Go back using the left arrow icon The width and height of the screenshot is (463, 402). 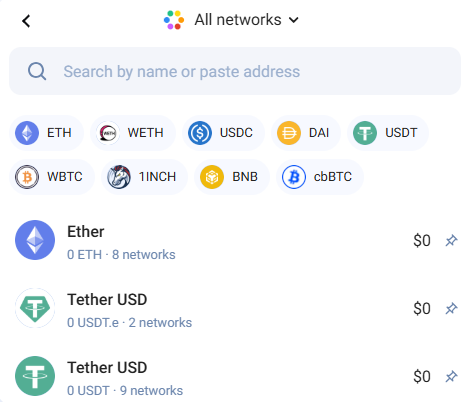(26, 21)
